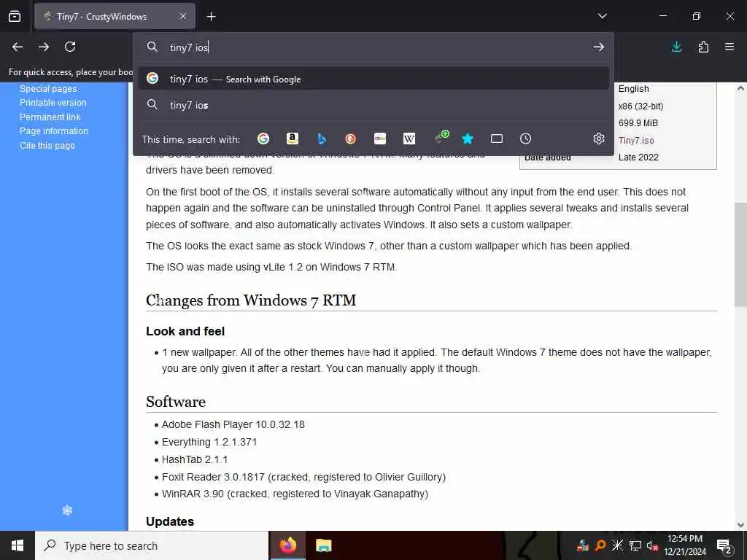The image size is (747, 560).
Task: Click the 'Look and feel' subheading
Action: point(185,331)
